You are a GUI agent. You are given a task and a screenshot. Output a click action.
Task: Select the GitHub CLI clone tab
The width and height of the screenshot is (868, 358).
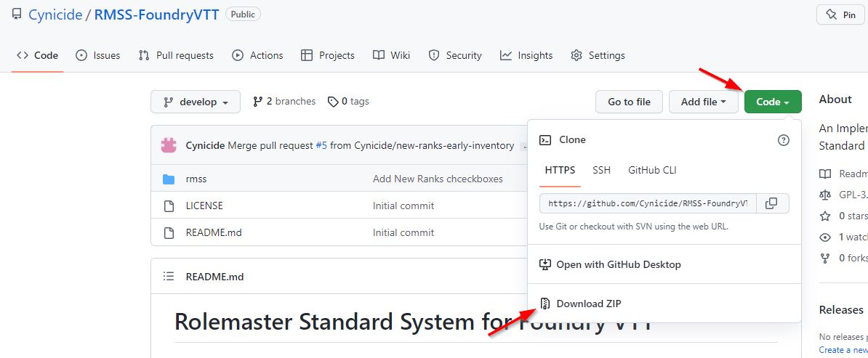click(x=652, y=170)
